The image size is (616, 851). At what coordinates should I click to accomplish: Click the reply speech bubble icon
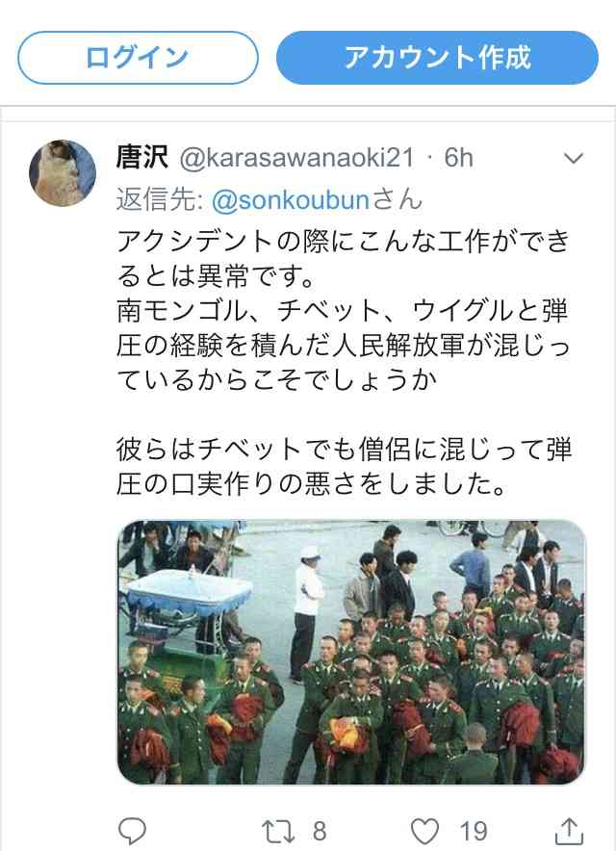tap(132, 831)
